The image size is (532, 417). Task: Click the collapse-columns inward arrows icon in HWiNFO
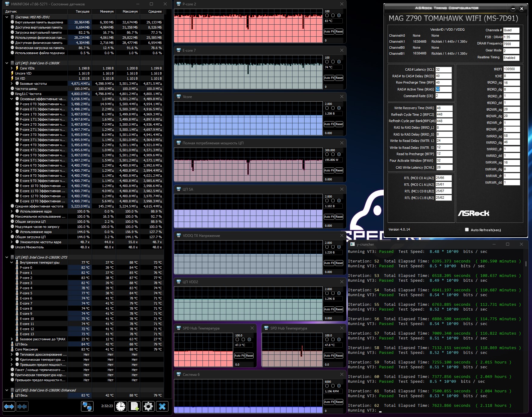click(x=22, y=406)
